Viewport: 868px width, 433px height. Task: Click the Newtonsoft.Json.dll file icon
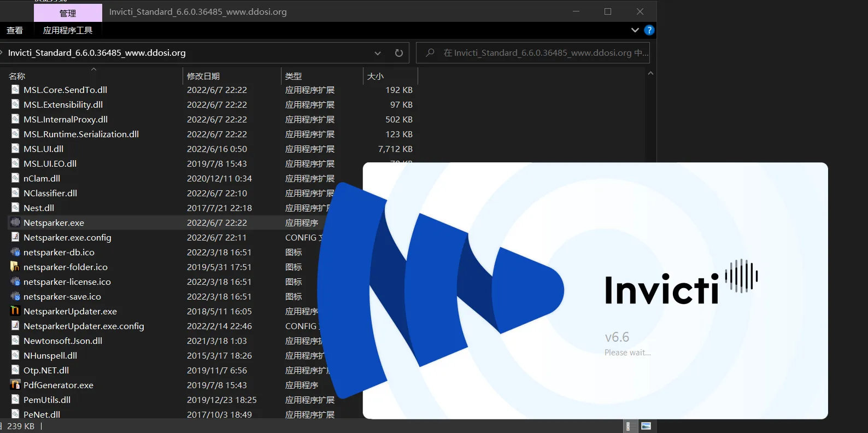click(15, 341)
